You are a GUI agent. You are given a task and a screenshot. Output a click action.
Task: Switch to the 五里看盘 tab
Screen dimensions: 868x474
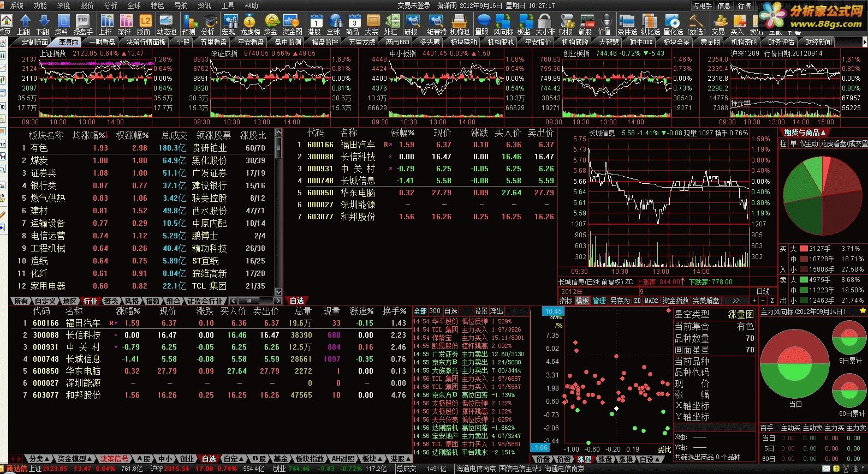point(213,42)
